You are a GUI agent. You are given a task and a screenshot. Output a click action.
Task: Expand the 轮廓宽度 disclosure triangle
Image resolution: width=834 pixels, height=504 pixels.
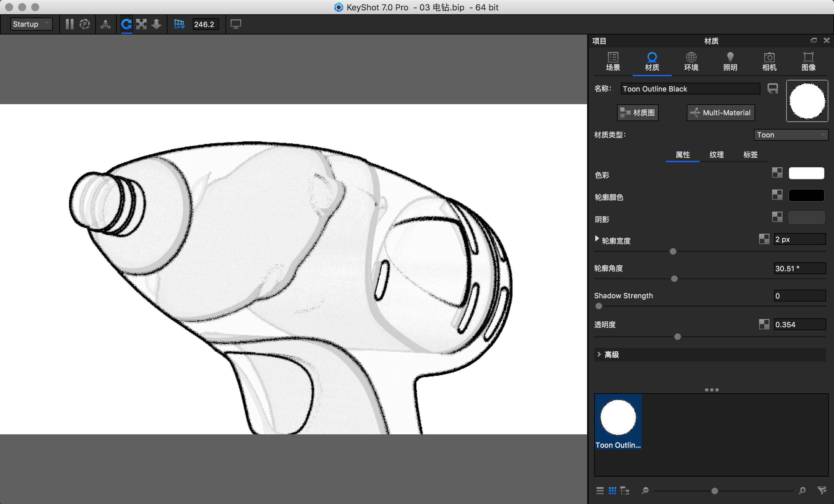[x=597, y=238]
